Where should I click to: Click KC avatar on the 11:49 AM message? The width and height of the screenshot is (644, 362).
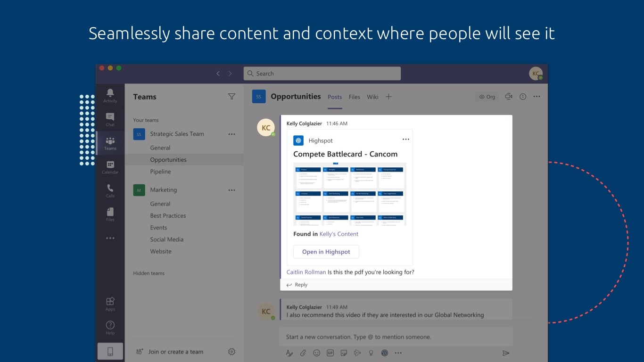point(266,312)
